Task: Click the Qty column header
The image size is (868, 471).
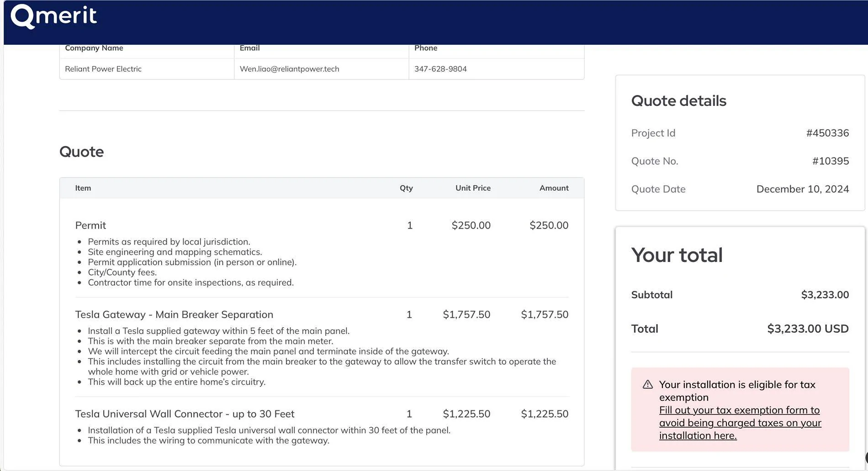Action: click(406, 188)
